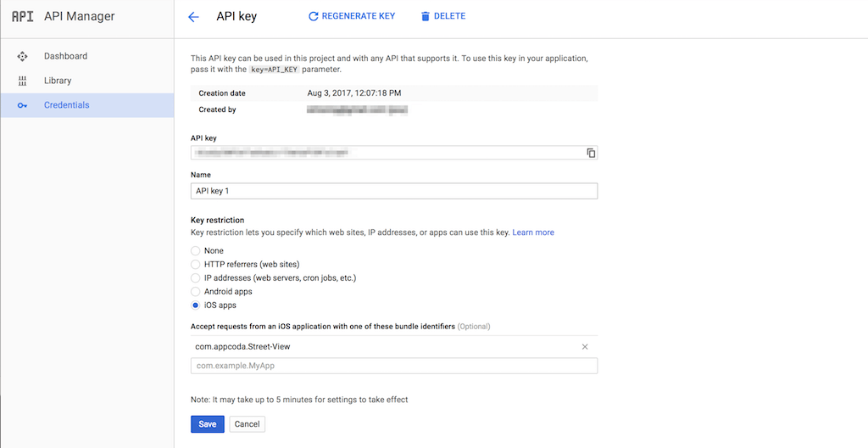
Task: Click the Dashboard icon in sidebar
Action: pos(23,56)
